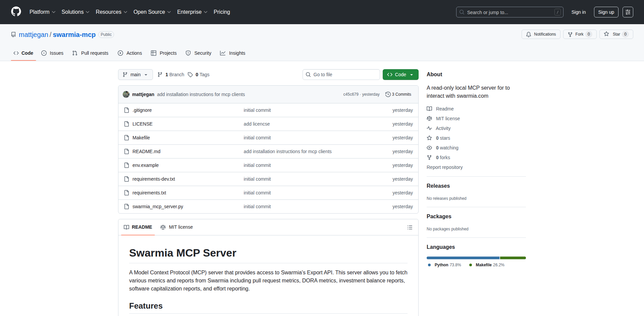View the 3 Commits history
This screenshot has width=644, height=316.
tap(398, 94)
